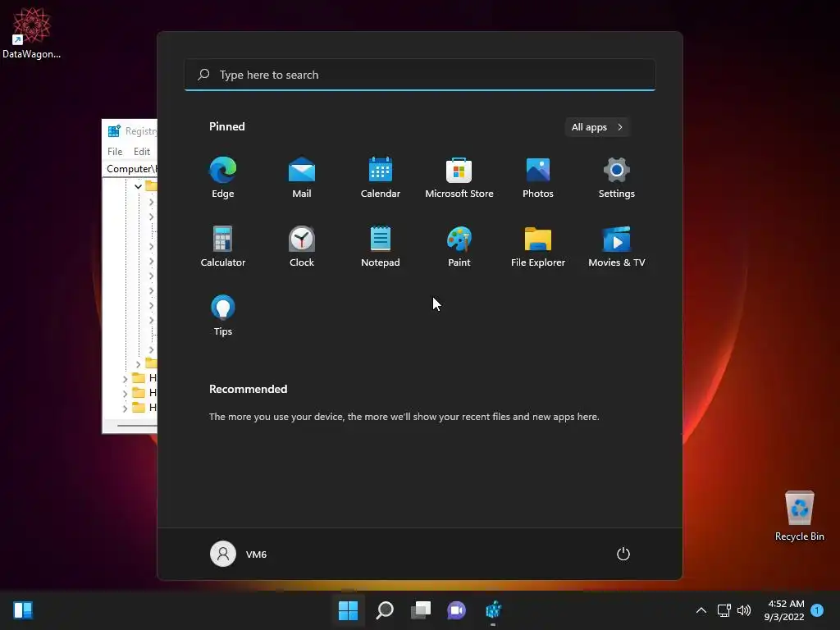Open Settings from pinned apps
Viewport: 840px width, 630px height.
click(617, 177)
